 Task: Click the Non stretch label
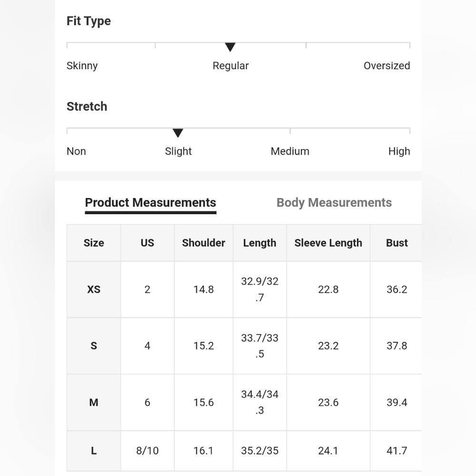76,151
